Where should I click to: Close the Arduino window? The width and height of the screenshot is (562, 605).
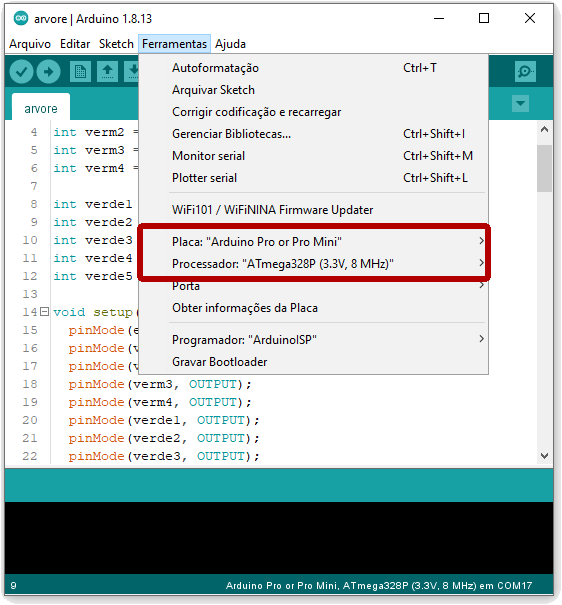530,18
